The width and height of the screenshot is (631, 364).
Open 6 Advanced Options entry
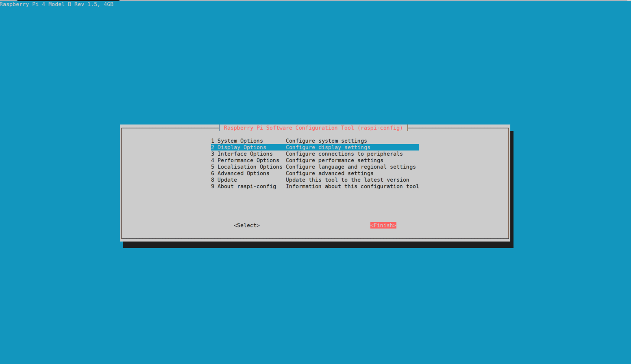(315, 173)
